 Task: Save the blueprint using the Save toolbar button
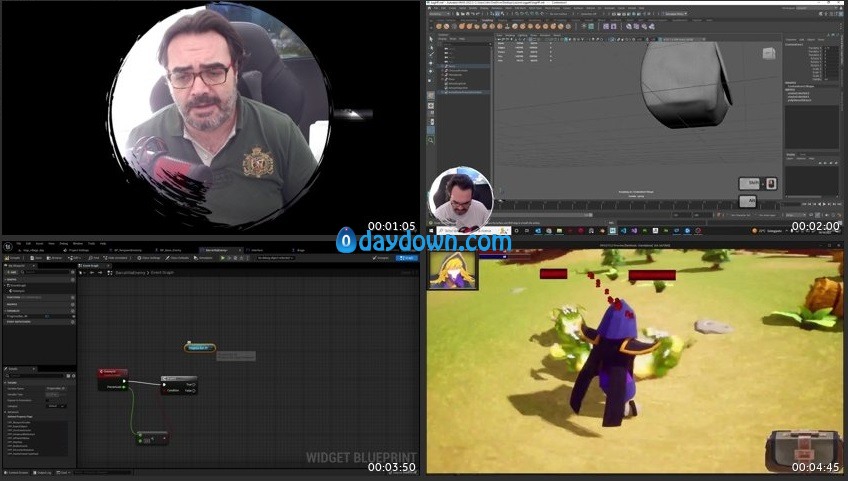pos(36,258)
